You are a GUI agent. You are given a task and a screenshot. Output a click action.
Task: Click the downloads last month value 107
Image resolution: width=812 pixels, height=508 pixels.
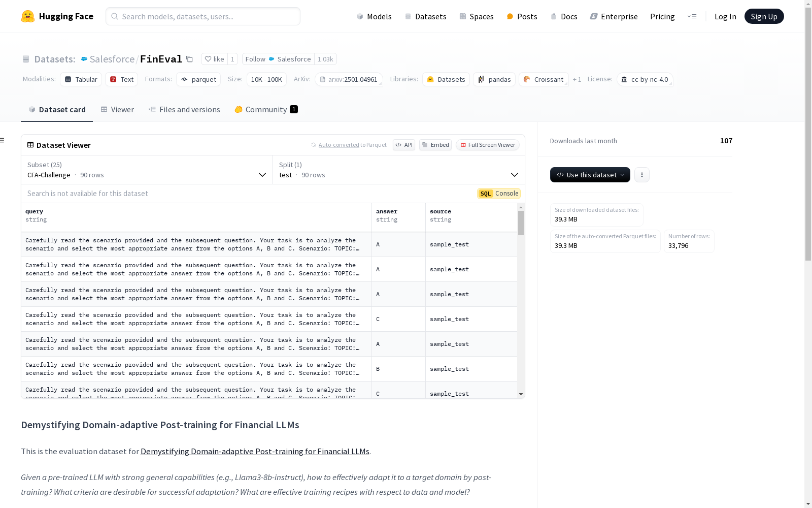(726, 141)
